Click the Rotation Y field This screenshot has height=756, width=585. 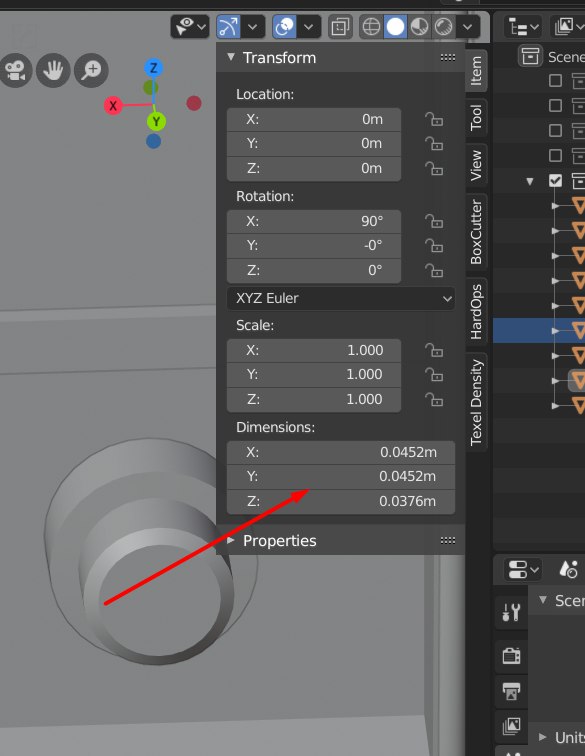(314, 246)
